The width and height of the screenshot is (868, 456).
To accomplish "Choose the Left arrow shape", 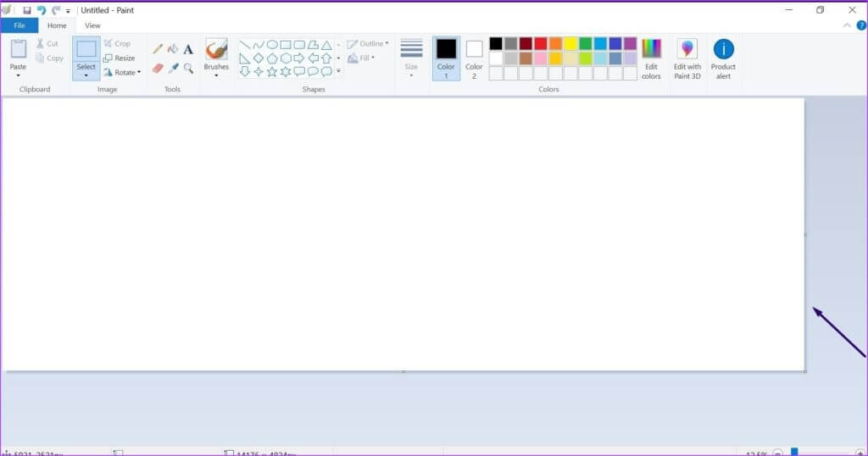I will coord(314,58).
